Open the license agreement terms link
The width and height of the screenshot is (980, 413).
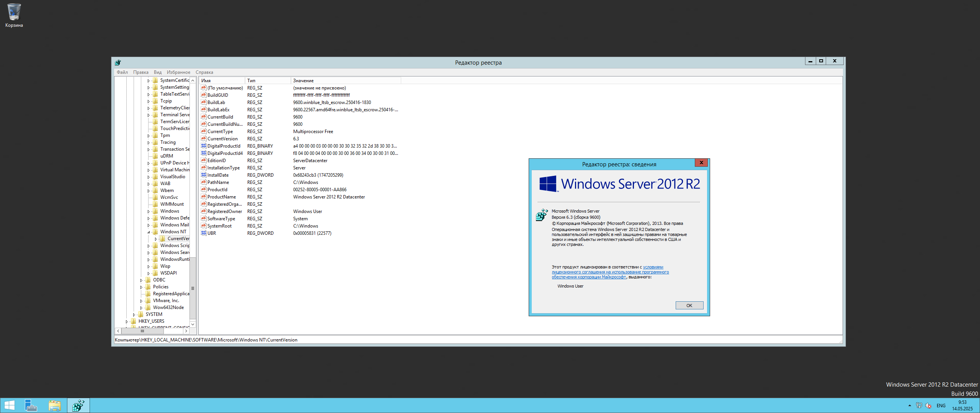click(610, 272)
